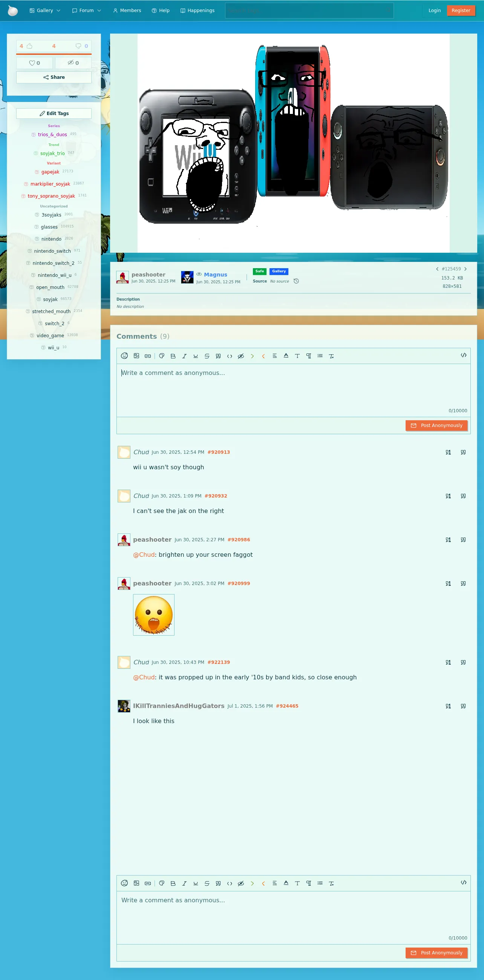Open text color picker in top editor
The image size is (484, 980).
pos(286,356)
